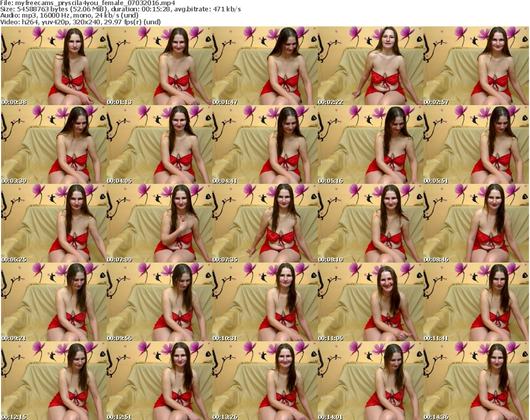Open the thumbnail stamped 00:01:47

(x=264, y=66)
